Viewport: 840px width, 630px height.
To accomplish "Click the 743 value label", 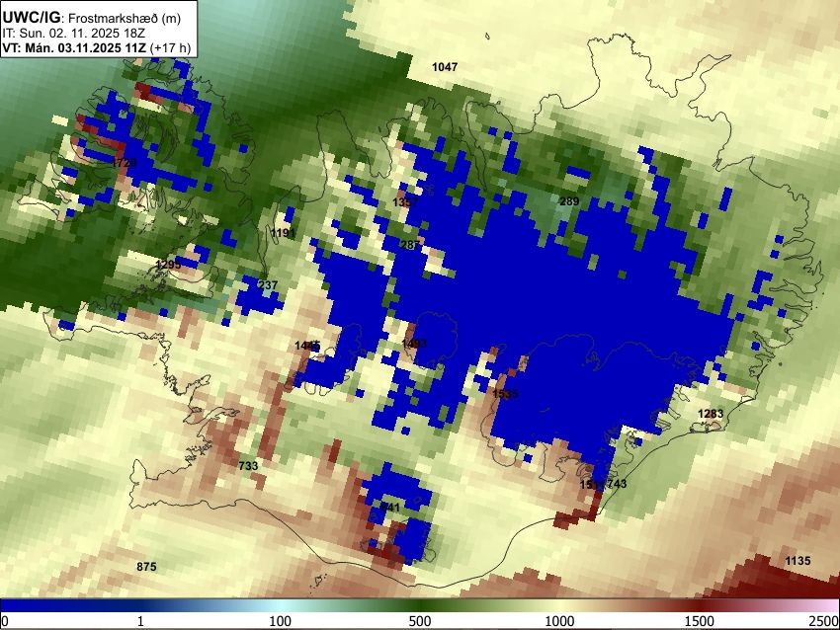I will point(617,484).
